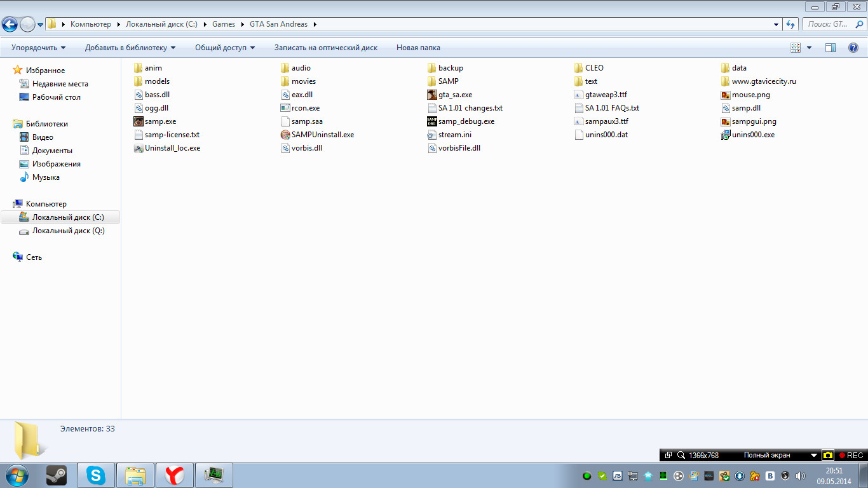Screen dimensions: 868x488
Task: Select stream.ini file icon
Action: 432,135
